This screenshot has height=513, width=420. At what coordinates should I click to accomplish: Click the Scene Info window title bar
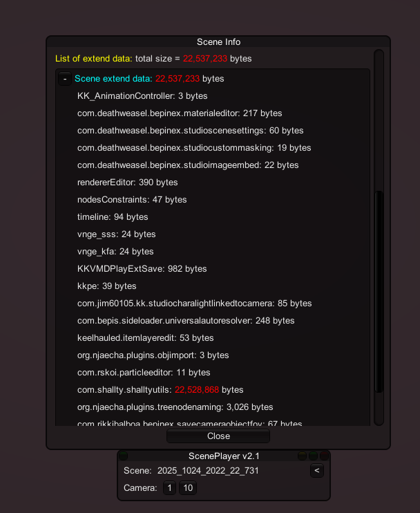pyautogui.click(x=218, y=42)
